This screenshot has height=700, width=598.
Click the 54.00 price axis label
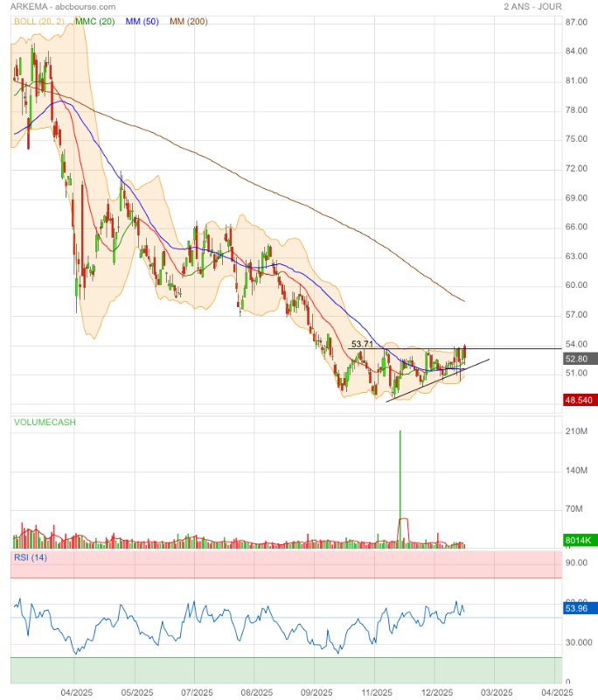pos(576,344)
